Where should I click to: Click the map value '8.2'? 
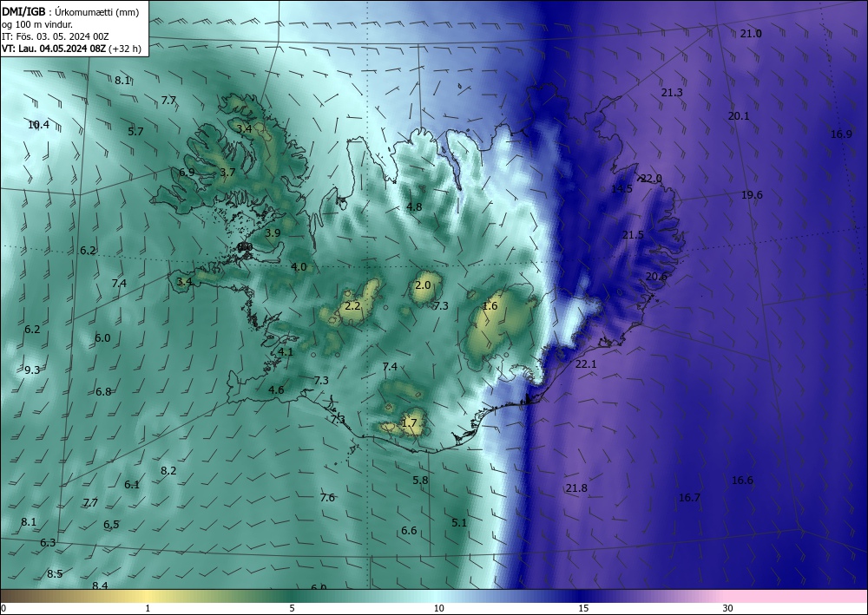(x=168, y=471)
